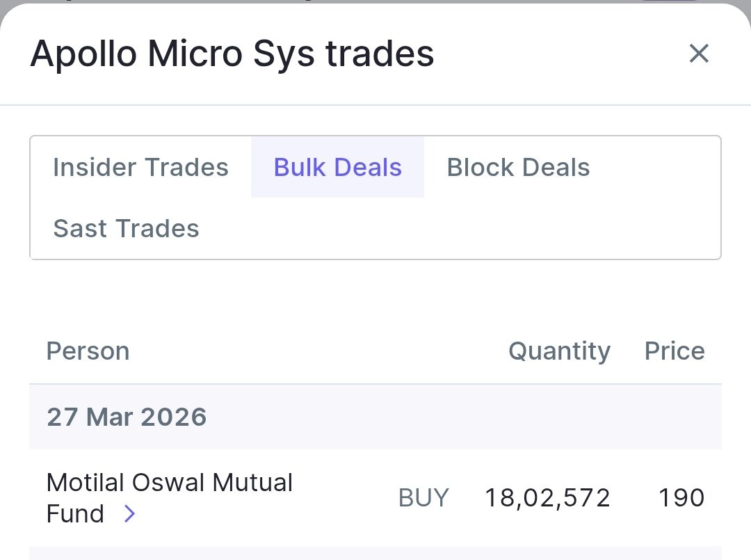Image resolution: width=751 pixels, height=560 pixels.
Task: Click the Apollo Micro Sys trades title
Action: point(232,54)
